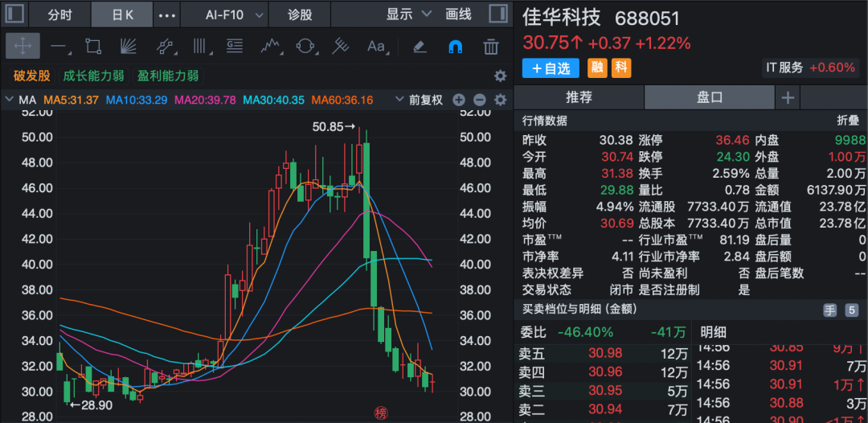Image resolution: width=868 pixels, height=423 pixels.
Task: Toggle the blue magnet snap icon
Action: [454, 47]
